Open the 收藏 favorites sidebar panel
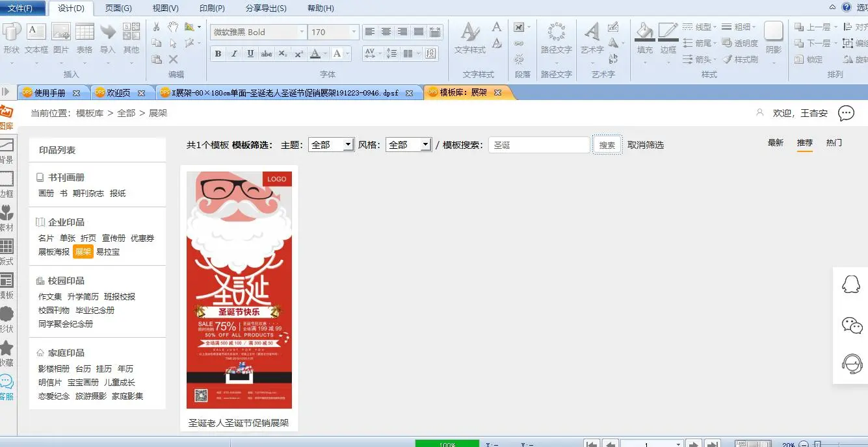The height and width of the screenshot is (447, 868). (7, 353)
